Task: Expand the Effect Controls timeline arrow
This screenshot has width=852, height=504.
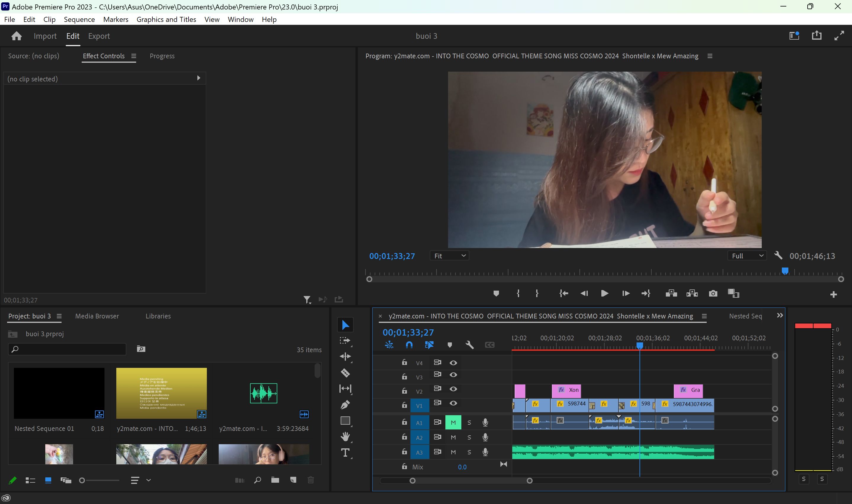Action: point(199,78)
